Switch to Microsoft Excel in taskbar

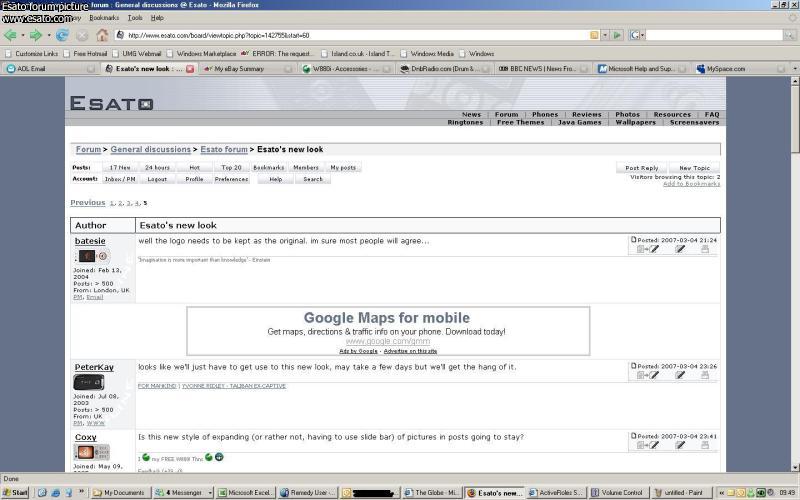coord(246,493)
